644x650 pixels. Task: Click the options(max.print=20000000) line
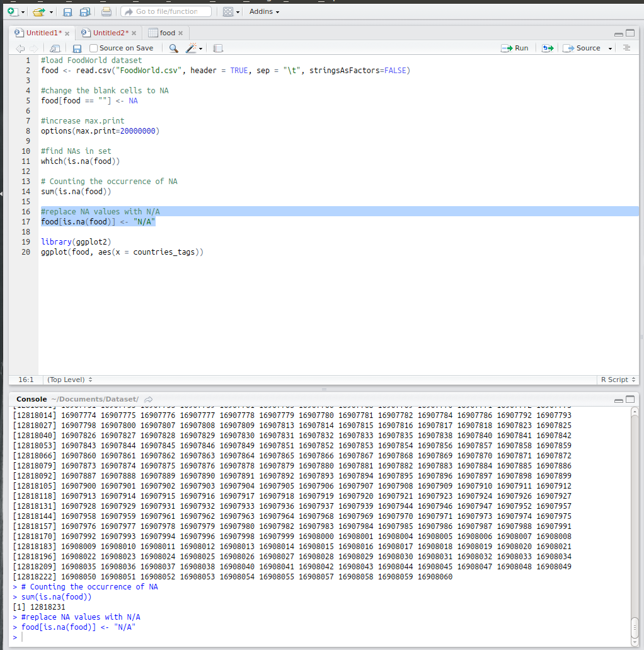click(x=100, y=131)
